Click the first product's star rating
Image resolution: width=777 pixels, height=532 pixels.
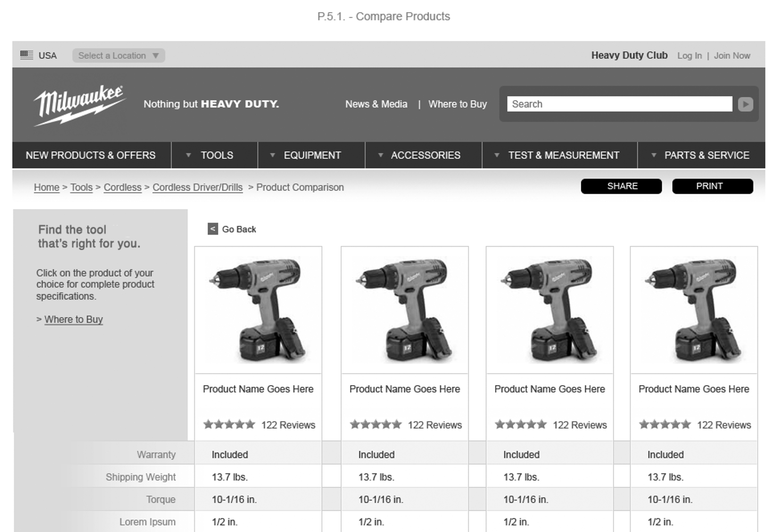(229, 425)
